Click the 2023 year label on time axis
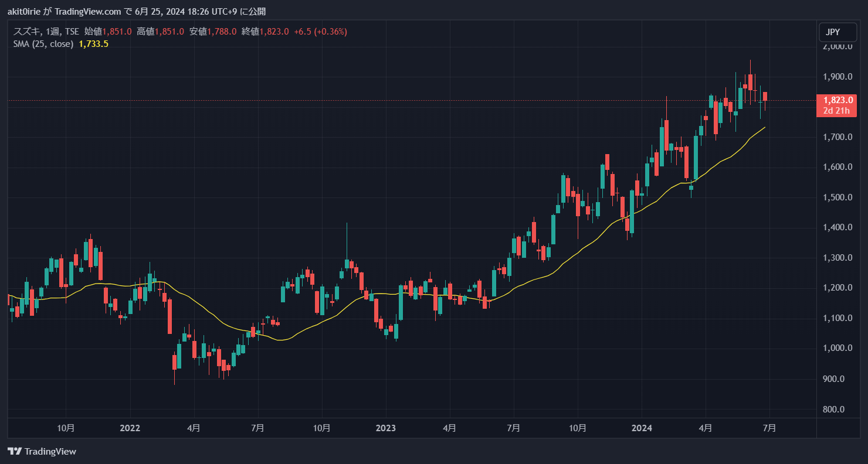This screenshot has height=464, width=868. coord(385,428)
